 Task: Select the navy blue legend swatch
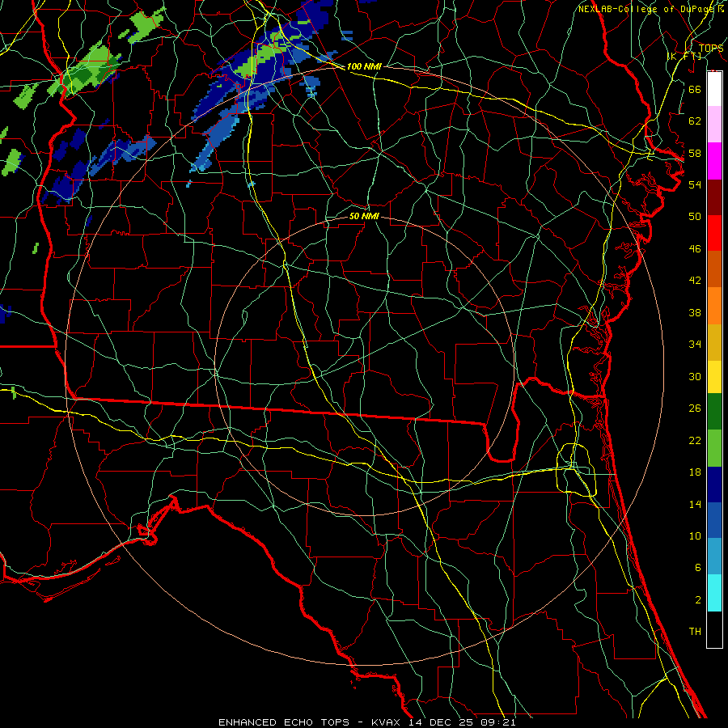click(x=714, y=485)
